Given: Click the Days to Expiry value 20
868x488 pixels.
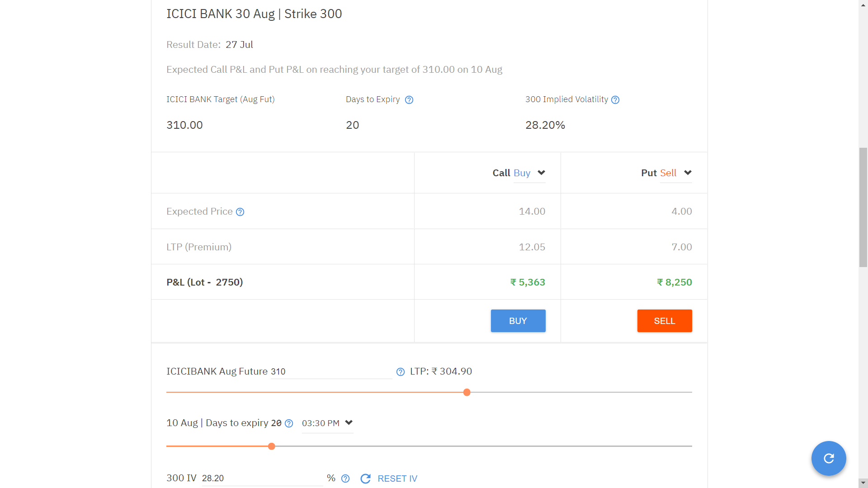Looking at the screenshot, I should pos(353,125).
